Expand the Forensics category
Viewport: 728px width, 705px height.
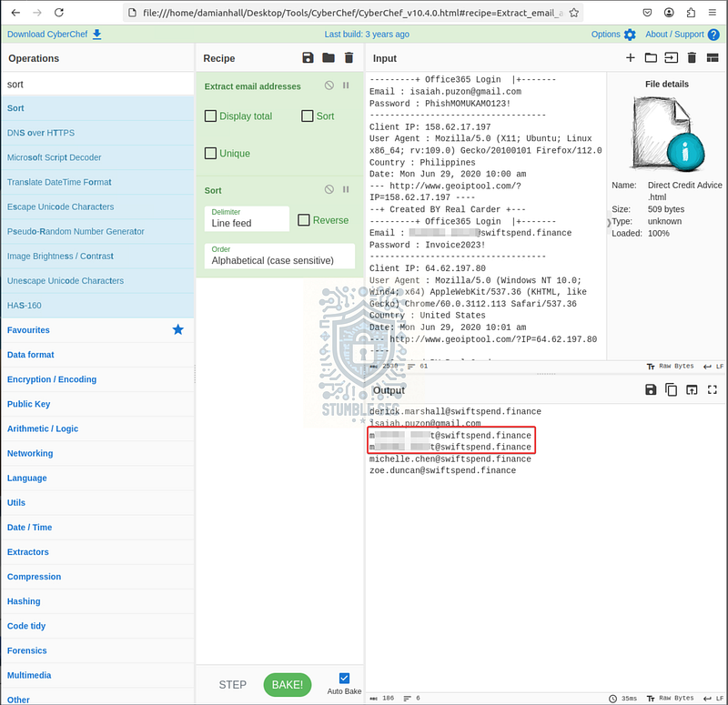pyautogui.click(x=97, y=650)
